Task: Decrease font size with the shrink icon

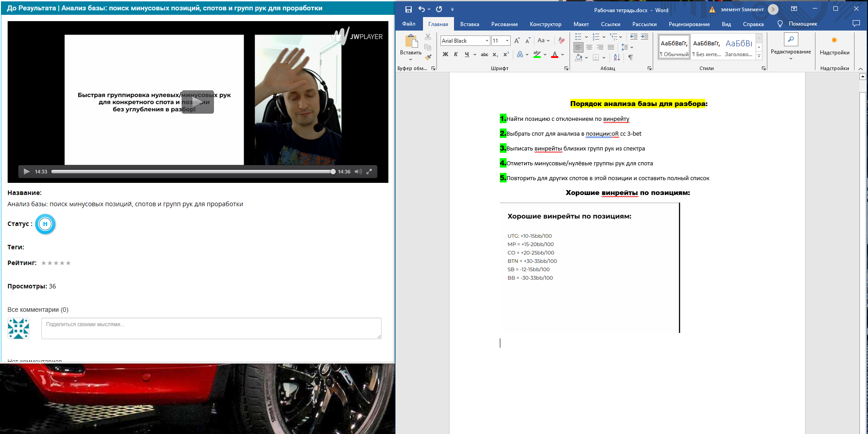Action: click(528, 41)
